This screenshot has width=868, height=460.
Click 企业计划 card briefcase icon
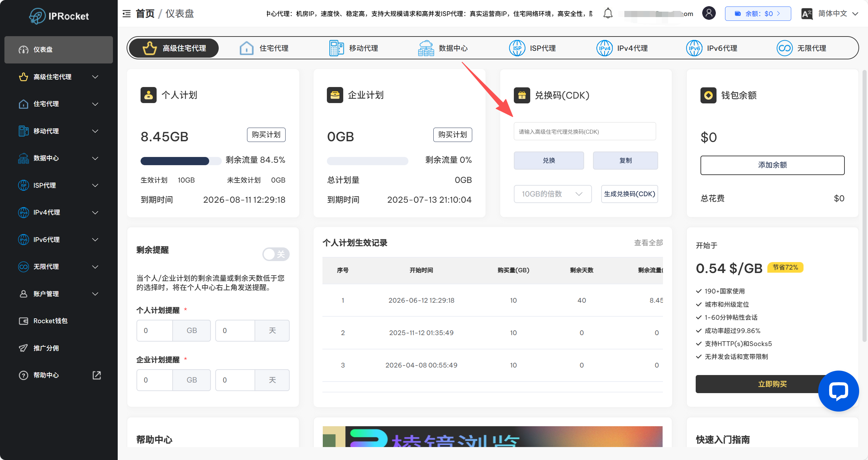[x=335, y=95]
